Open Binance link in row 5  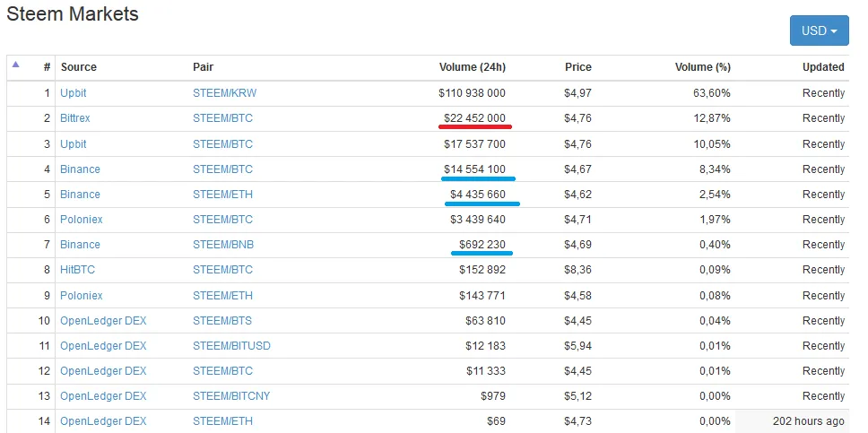pyautogui.click(x=80, y=195)
